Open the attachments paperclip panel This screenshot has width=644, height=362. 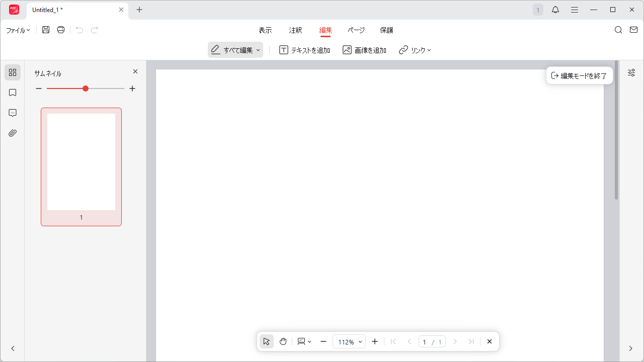tap(13, 133)
